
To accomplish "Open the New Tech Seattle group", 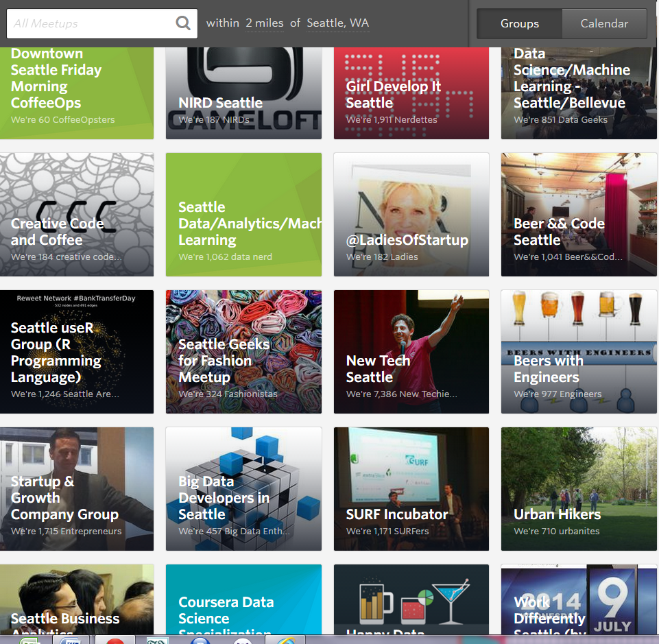I will click(x=411, y=351).
